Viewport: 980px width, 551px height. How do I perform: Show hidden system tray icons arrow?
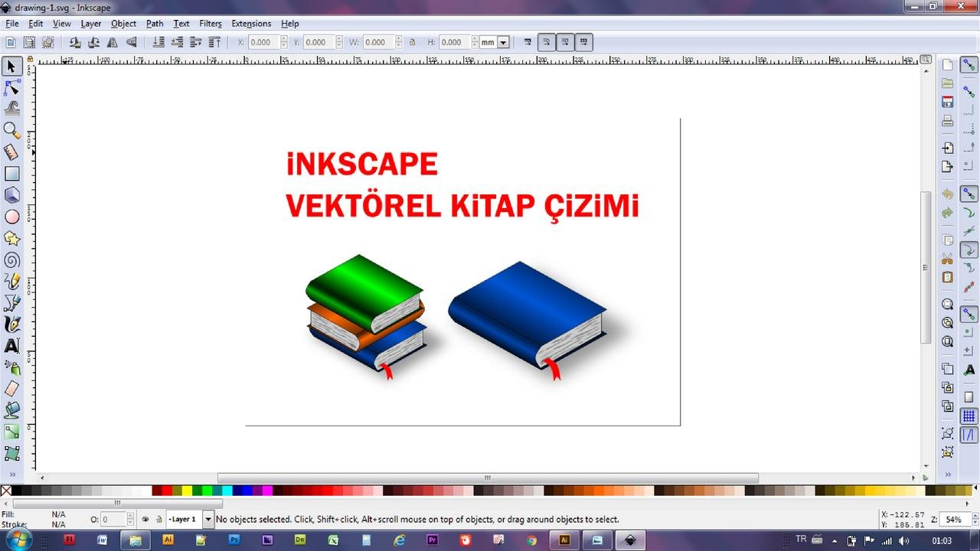[x=834, y=540]
